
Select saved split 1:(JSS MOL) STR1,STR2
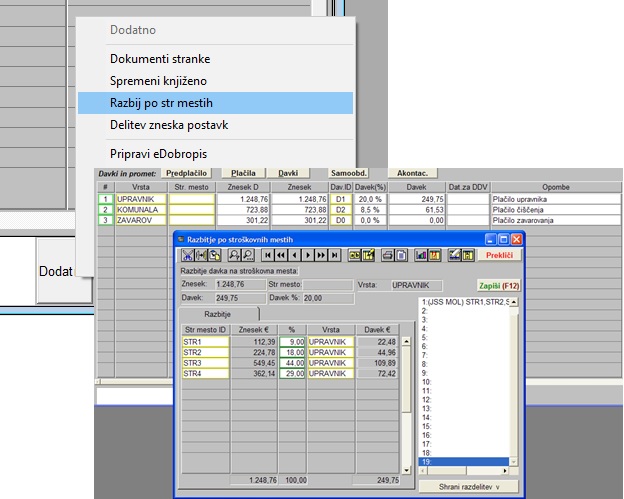tap(464, 302)
